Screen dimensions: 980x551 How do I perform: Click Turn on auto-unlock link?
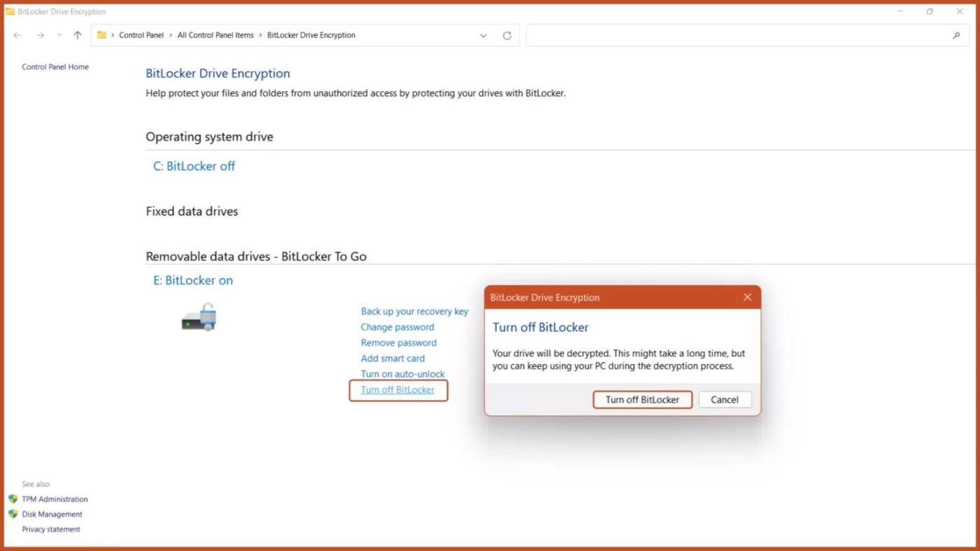(x=402, y=375)
